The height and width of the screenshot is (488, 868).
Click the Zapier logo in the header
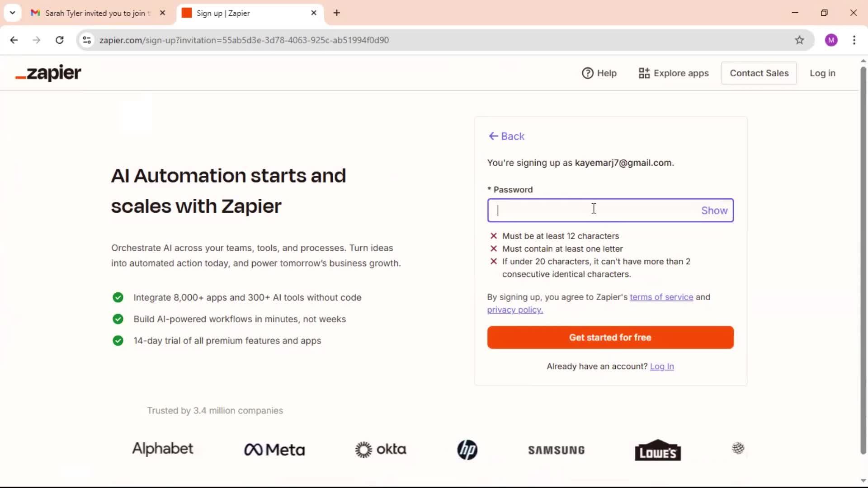coord(48,73)
